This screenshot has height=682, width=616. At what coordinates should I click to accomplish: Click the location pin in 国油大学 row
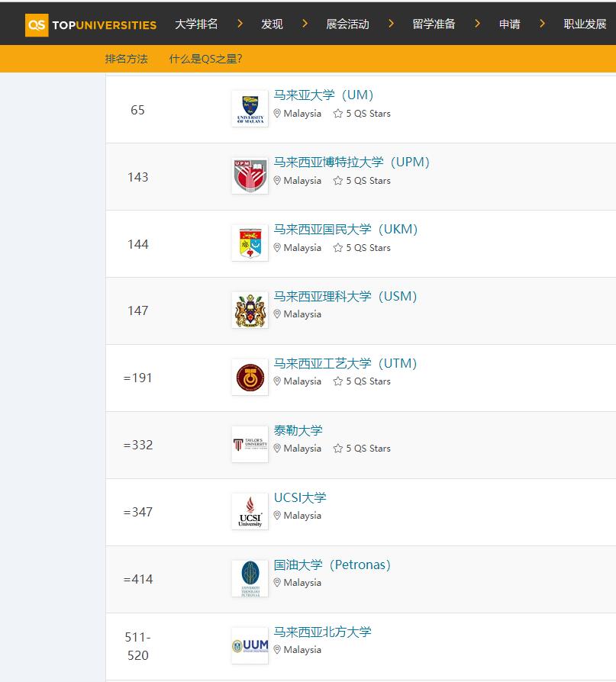point(277,582)
